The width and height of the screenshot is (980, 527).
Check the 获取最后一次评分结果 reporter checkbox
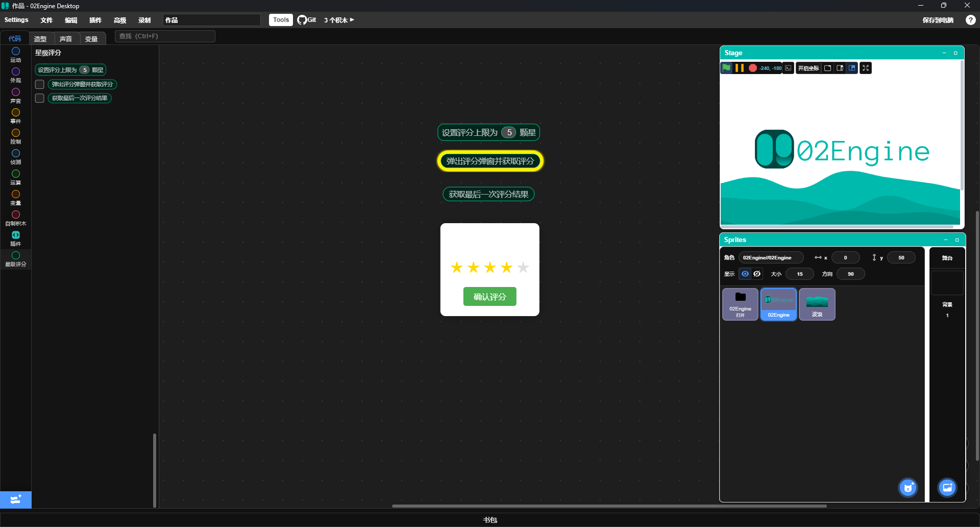click(40, 98)
